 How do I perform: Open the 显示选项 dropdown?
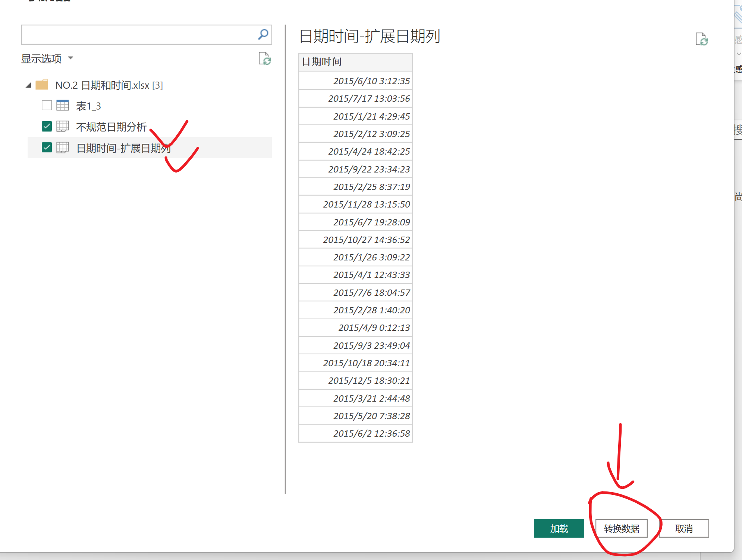(47, 58)
